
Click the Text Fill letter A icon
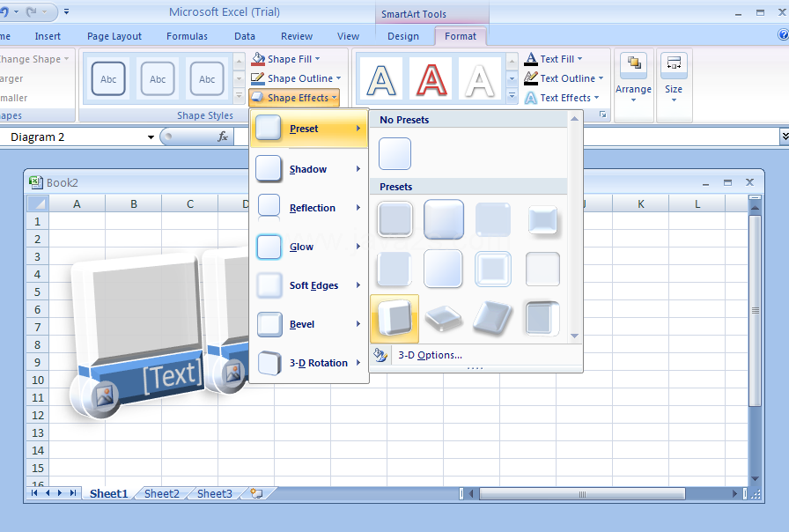(x=531, y=59)
